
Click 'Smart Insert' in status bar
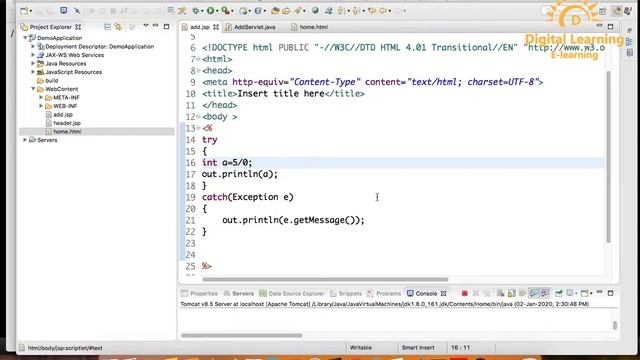pos(418,348)
